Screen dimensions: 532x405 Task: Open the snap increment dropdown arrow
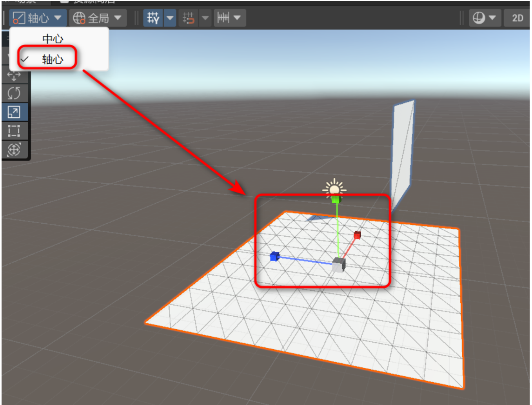point(205,18)
